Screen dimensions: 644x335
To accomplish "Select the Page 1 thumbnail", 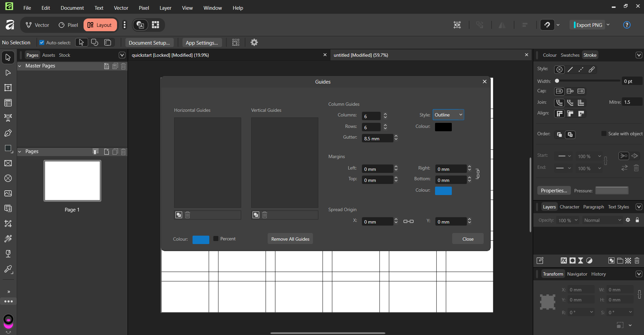I will pyautogui.click(x=72, y=181).
